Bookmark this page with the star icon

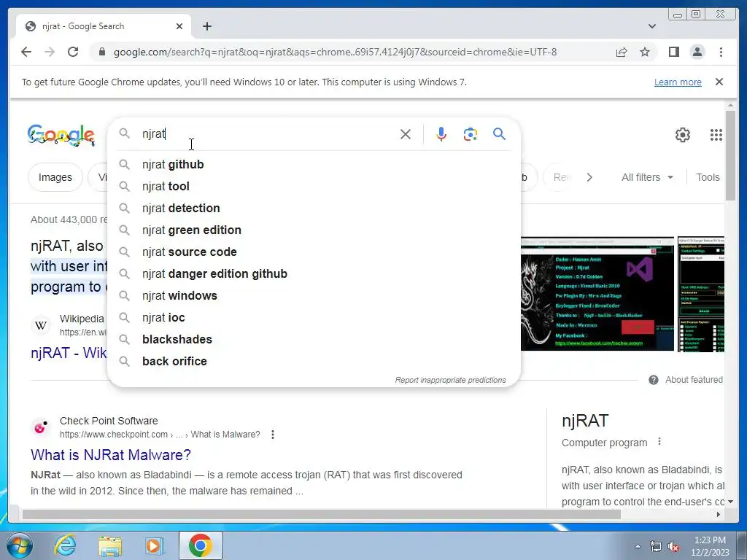tap(645, 52)
